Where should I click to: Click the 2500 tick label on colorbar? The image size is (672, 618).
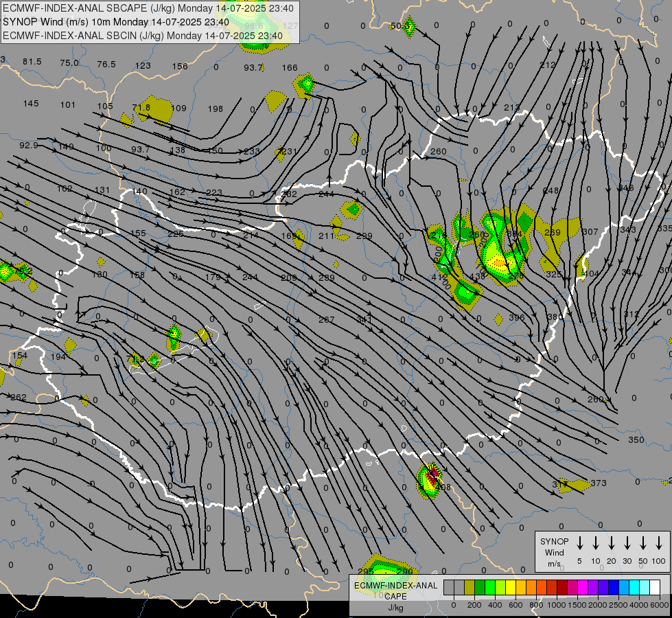coord(618,605)
